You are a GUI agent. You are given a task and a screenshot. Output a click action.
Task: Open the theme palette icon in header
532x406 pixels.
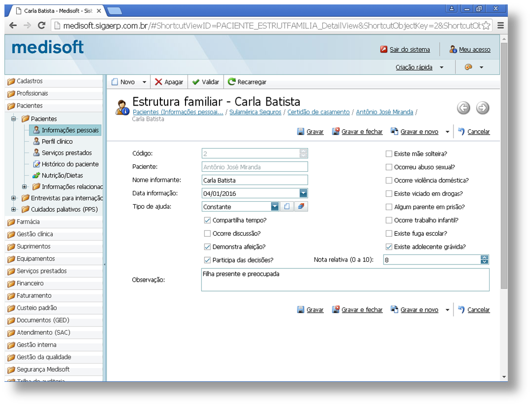coord(468,67)
